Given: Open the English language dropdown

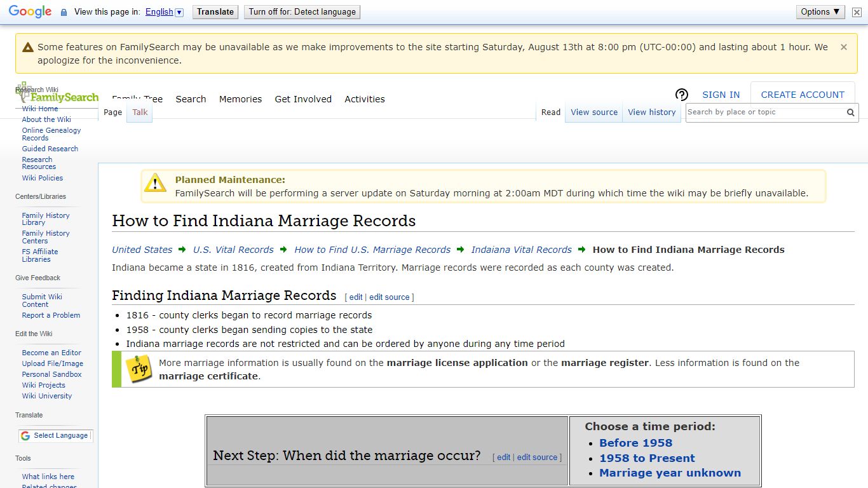Looking at the screenshot, I should [x=164, y=12].
